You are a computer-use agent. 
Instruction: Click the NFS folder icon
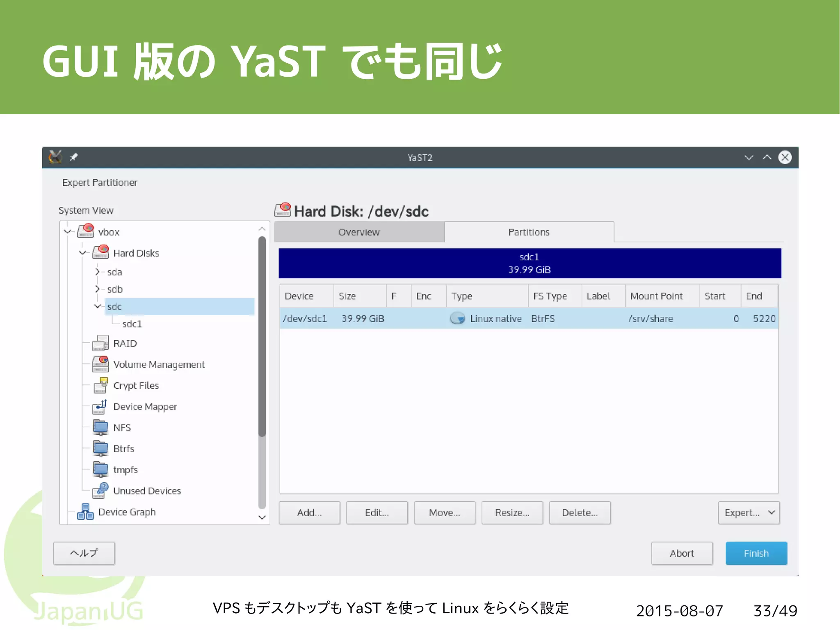pos(101,427)
